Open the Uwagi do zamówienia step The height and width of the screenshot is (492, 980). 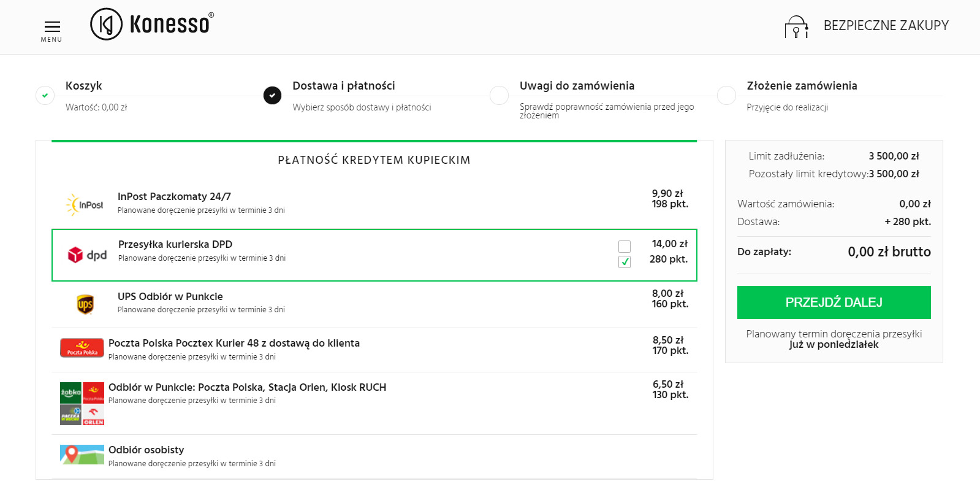click(x=576, y=86)
